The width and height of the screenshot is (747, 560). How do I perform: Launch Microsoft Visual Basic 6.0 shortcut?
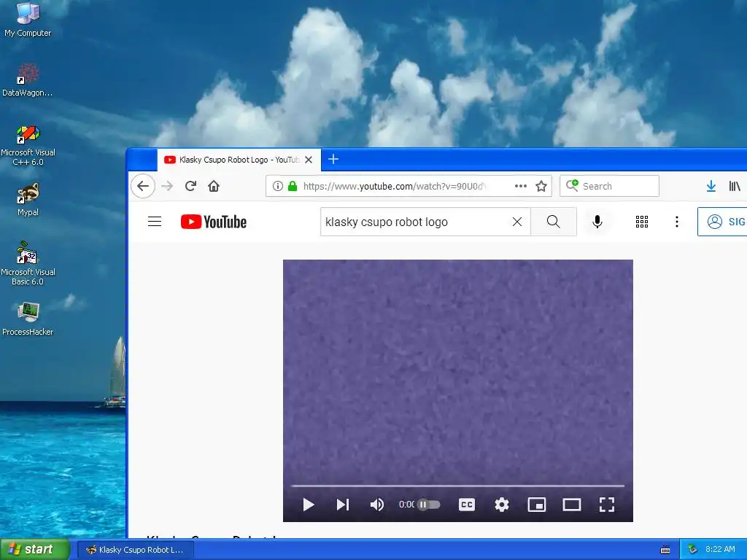[28, 263]
